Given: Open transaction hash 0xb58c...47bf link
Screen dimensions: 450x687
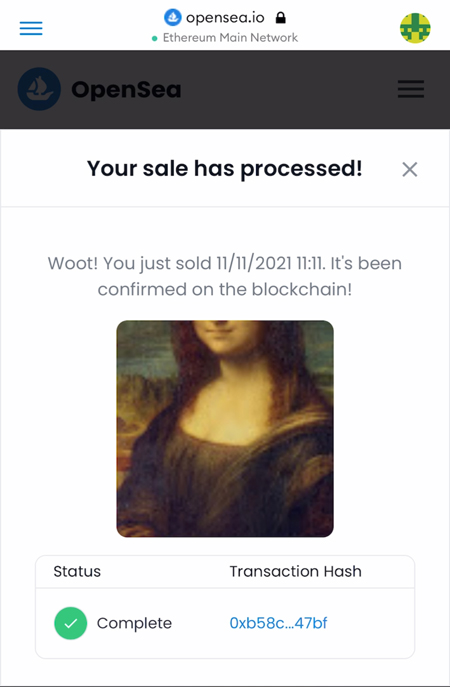Looking at the screenshot, I should coord(278,623).
